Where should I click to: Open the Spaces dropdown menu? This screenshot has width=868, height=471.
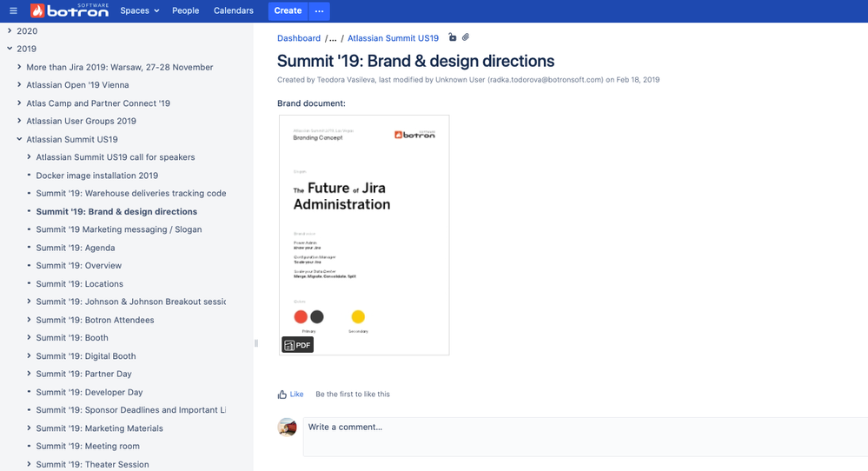140,10
